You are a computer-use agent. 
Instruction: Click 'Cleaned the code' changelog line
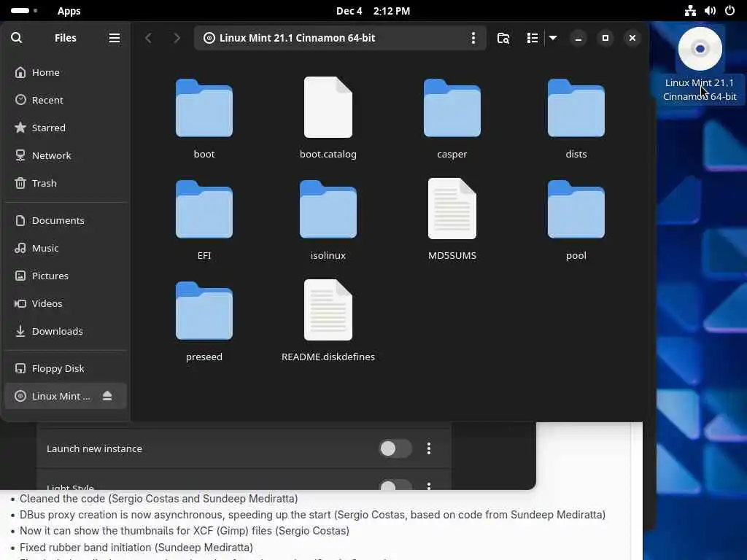coord(158,499)
